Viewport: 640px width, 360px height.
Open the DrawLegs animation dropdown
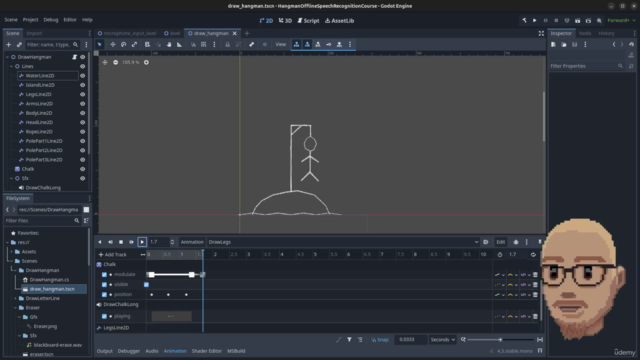[x=343, y=242]
